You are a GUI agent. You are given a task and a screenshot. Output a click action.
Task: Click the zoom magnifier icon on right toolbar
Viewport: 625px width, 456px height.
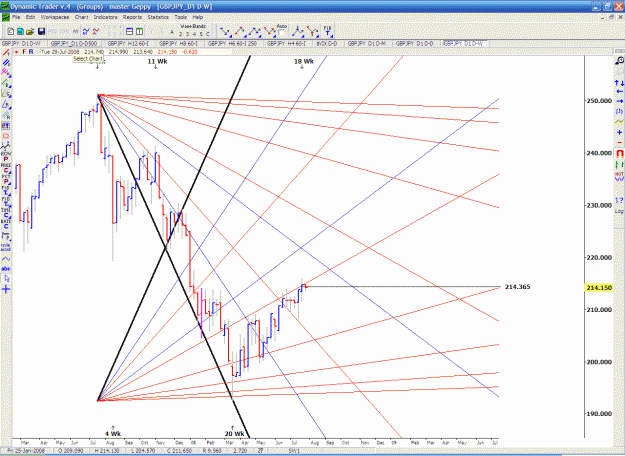[x=619, y=61]
